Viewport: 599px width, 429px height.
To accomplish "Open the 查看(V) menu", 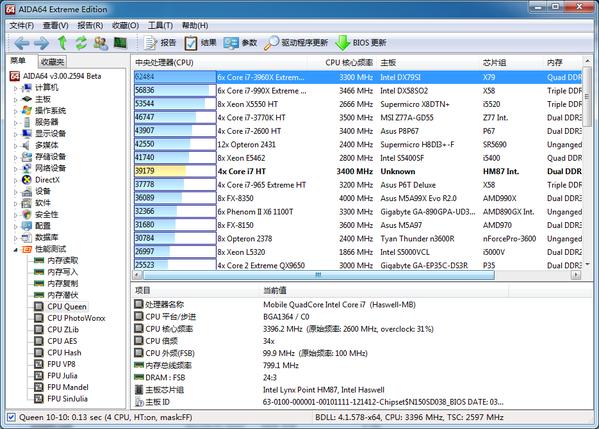I will (x=55, y=26).
